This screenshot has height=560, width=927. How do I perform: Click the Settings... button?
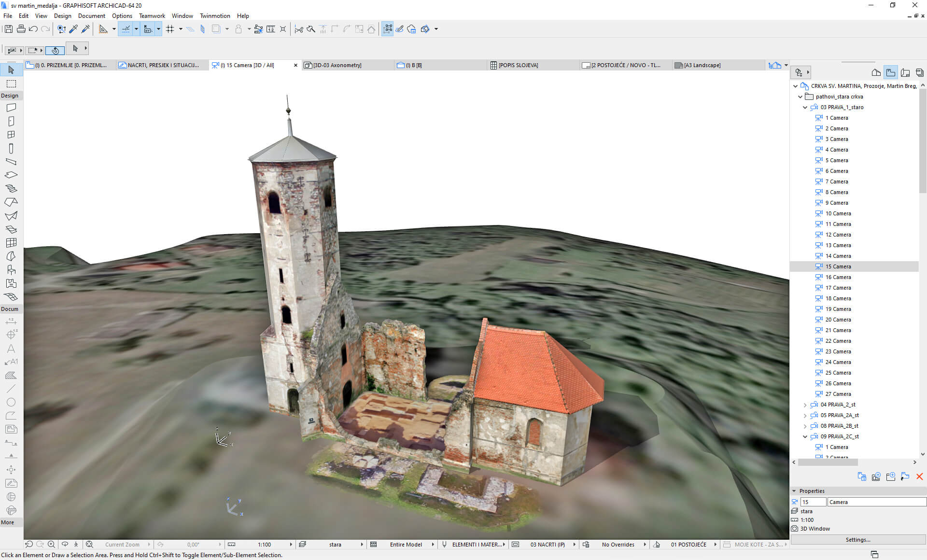coord(858,540)
